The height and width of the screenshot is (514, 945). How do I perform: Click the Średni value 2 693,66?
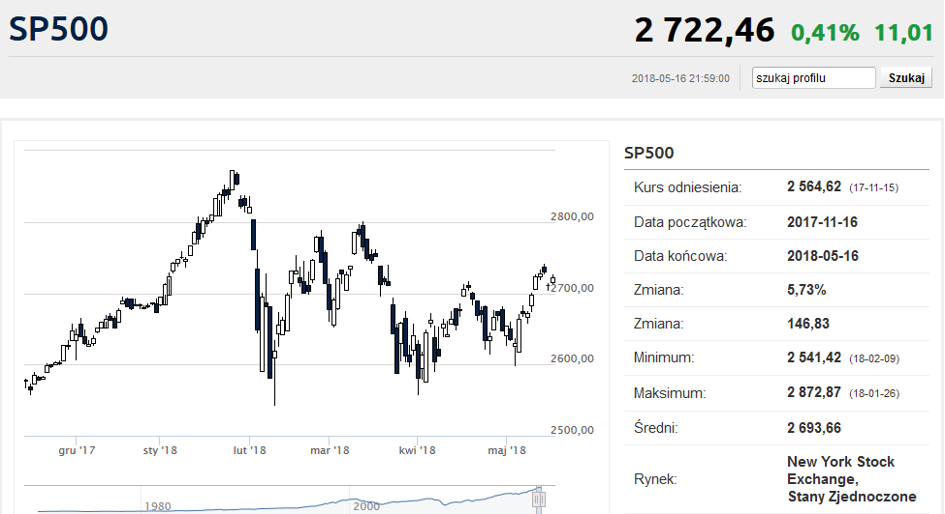click(x=815, y=428)
